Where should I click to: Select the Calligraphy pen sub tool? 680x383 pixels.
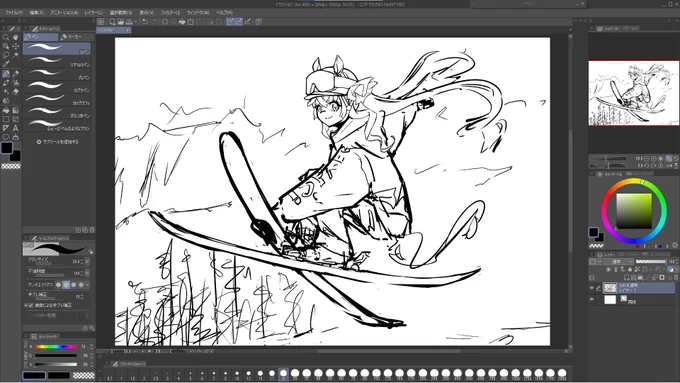pos(57,99)
